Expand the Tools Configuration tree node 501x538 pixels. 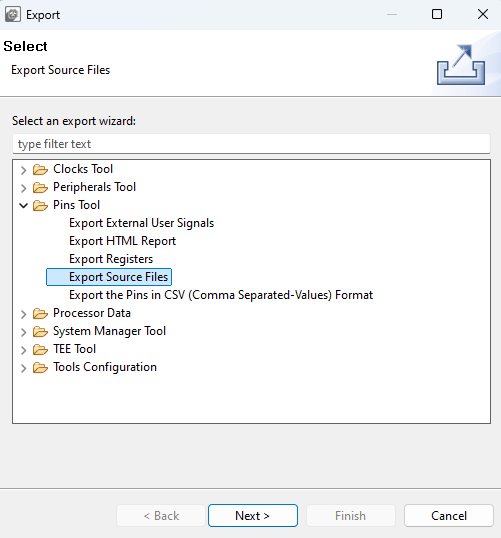(x=23, y=368)
